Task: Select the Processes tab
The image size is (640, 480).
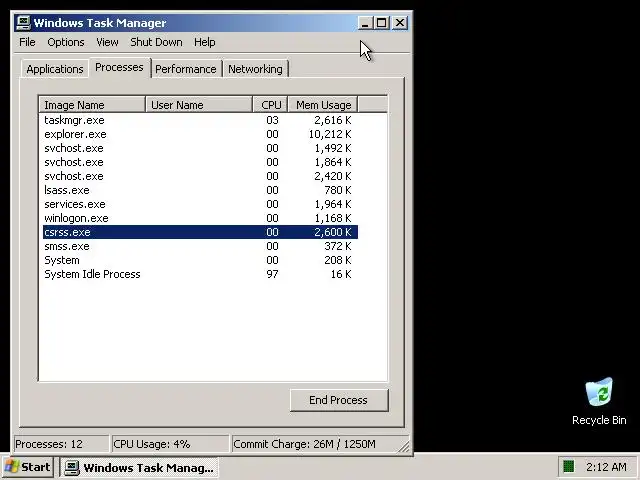Action: [x=119, y=67]
